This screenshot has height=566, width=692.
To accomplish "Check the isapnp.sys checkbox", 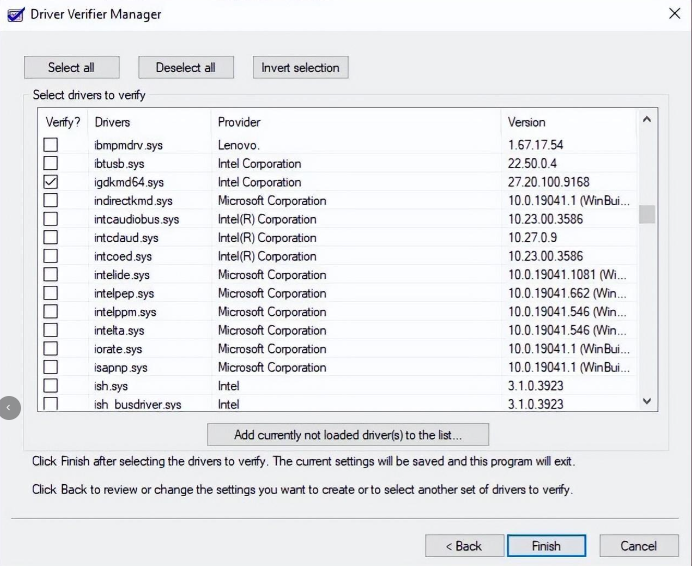I will [51, 367].
